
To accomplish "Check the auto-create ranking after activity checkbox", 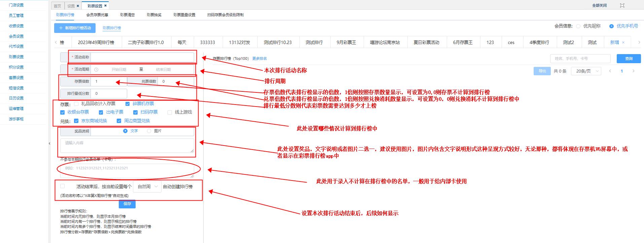I will (x=62, y=186).
